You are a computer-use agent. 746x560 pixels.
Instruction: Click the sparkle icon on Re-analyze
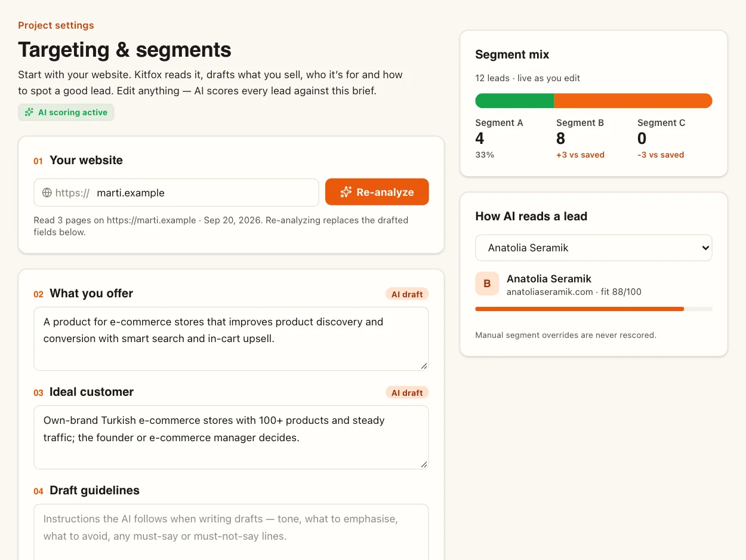pos(346,192)
